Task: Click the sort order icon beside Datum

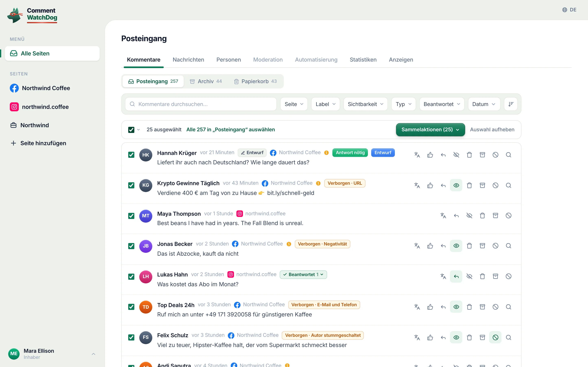Action: pyautogui.click(x=511, y=104)
